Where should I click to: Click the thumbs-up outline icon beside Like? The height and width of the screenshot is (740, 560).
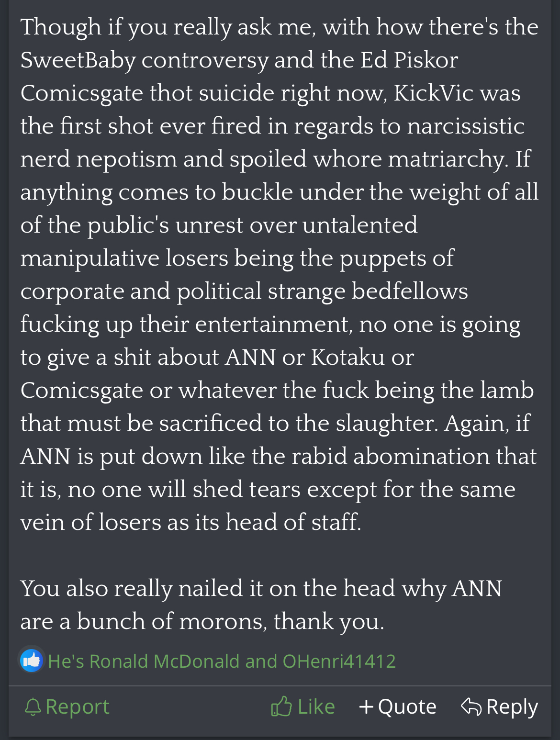click(281, 706)
